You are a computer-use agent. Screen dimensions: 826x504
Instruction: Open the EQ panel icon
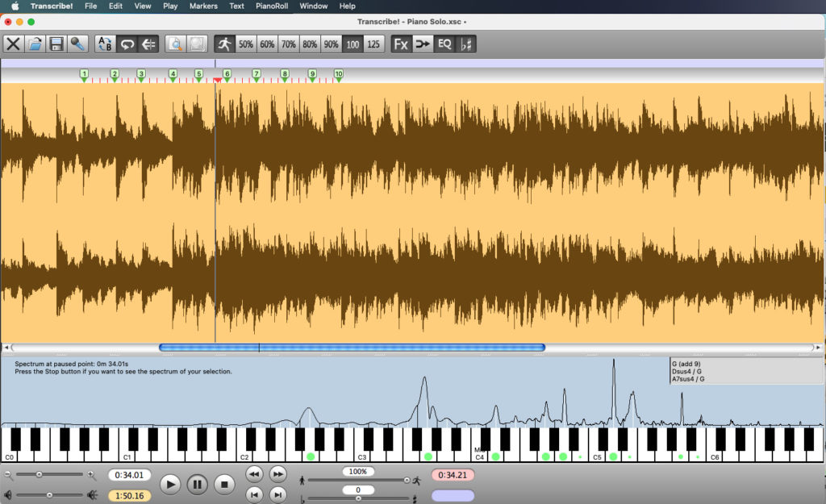click(444, 44)
